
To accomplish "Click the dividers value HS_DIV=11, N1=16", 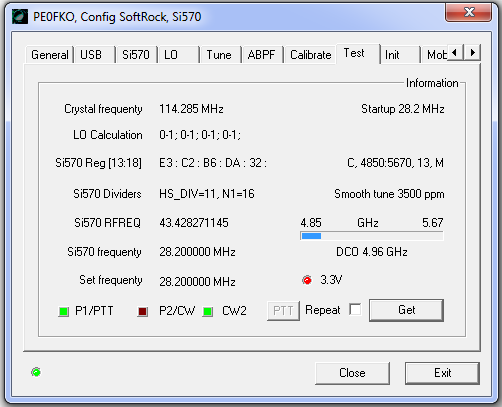I will coord(207,194).
